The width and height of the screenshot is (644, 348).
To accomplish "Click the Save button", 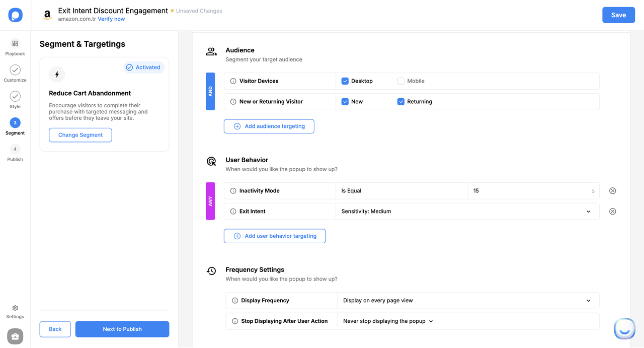I will click(618, 15).
